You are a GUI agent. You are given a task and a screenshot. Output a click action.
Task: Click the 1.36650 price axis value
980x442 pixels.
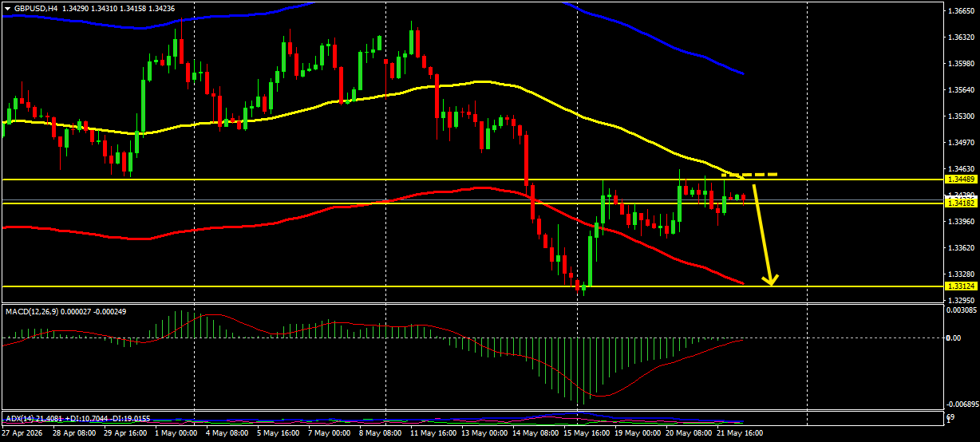(959, 11)
